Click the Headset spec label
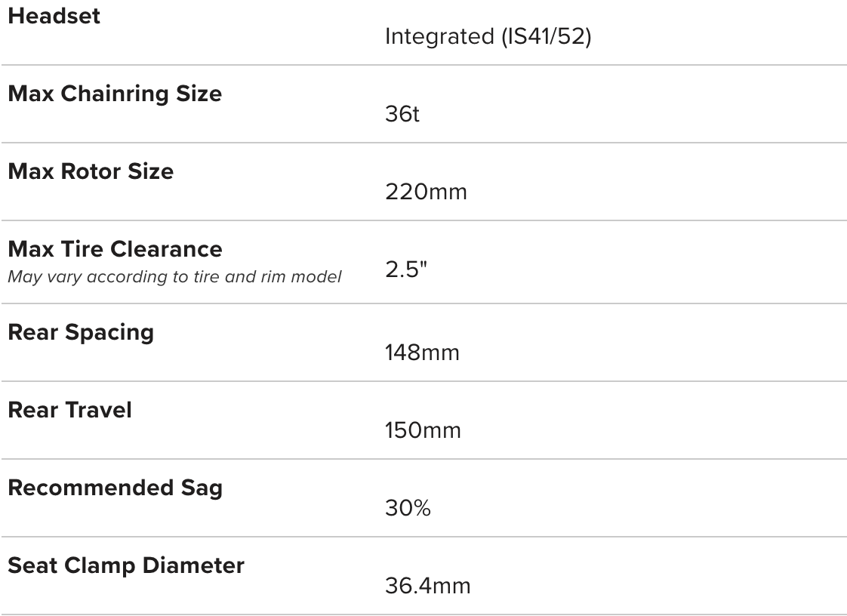Image resolution: width=847 pixels, height=616 pixels. point(54,17)
